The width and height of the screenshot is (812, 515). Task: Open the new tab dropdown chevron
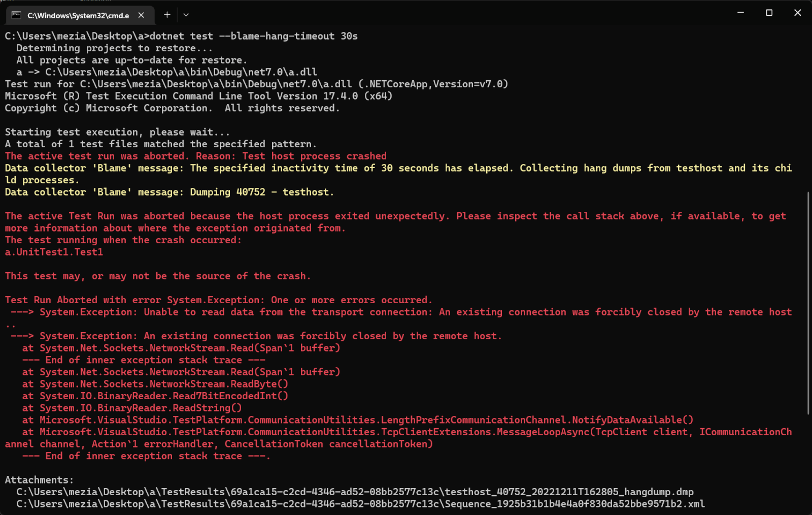(x=186, y=15)
